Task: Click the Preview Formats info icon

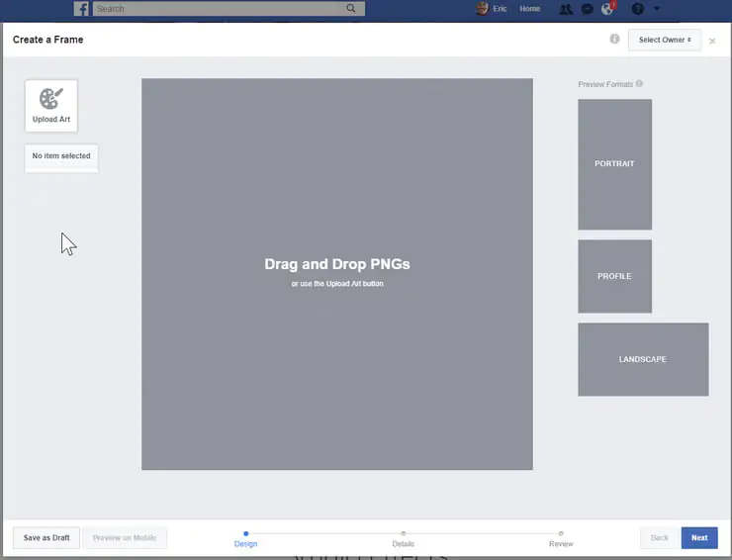Action: click(639, 83)
